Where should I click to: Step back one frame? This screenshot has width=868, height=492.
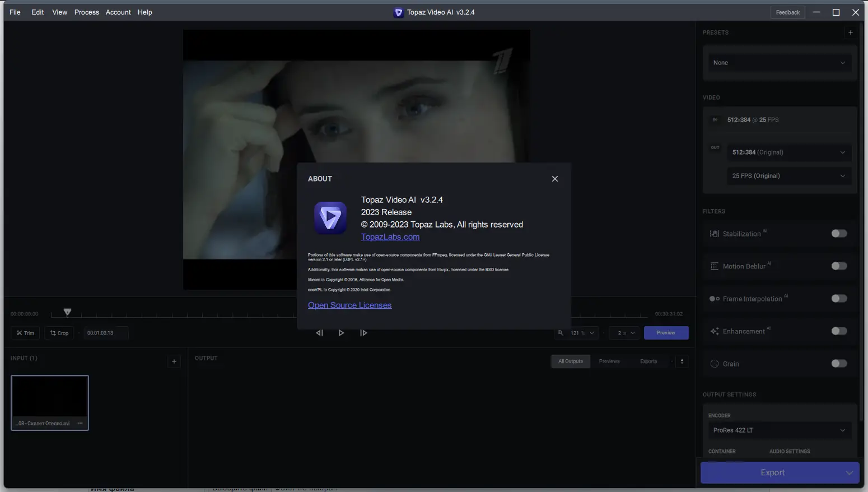click(x=319, y=333)
